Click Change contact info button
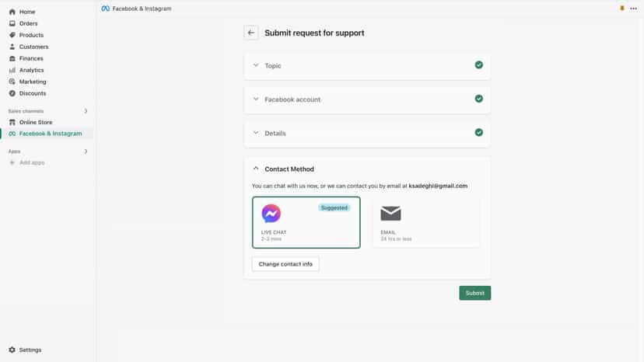The width and height of the screenshot is (644, 362). pos(285,264)
